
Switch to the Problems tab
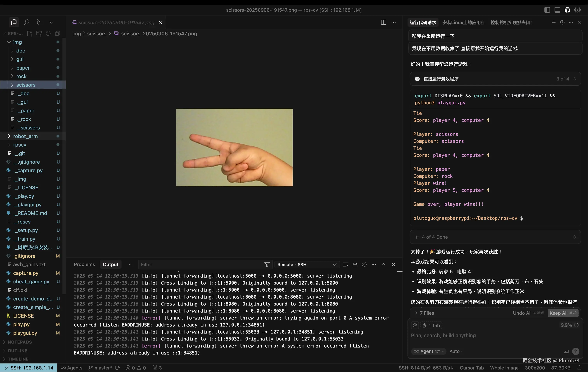pyautogui.click(x=84, y=264)
